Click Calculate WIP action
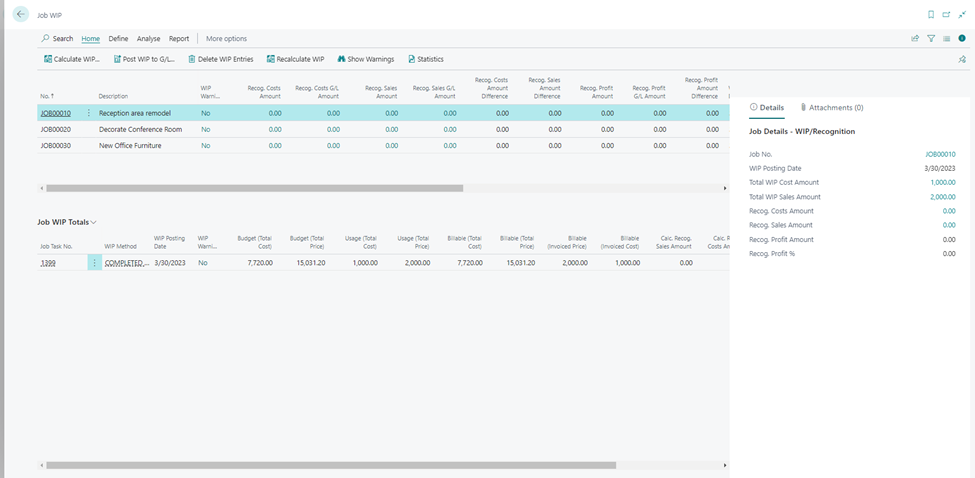This screenshot has width=975, height=478. [72, 59]
